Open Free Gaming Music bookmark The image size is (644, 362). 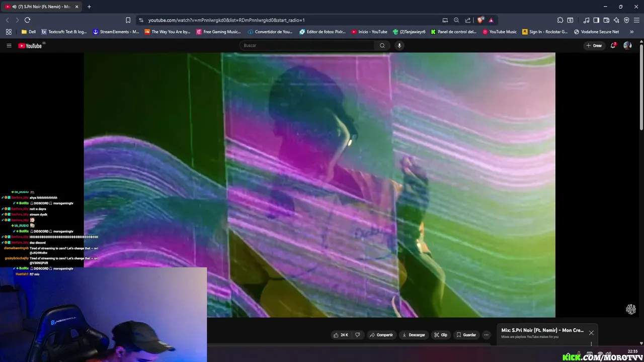(219, 32)
